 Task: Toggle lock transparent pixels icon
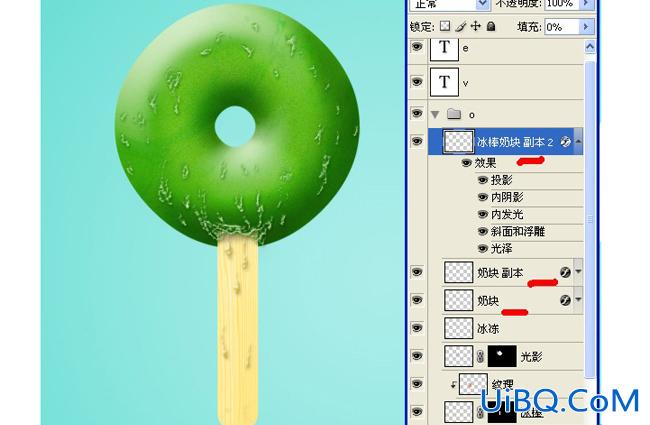pos(445,27)
